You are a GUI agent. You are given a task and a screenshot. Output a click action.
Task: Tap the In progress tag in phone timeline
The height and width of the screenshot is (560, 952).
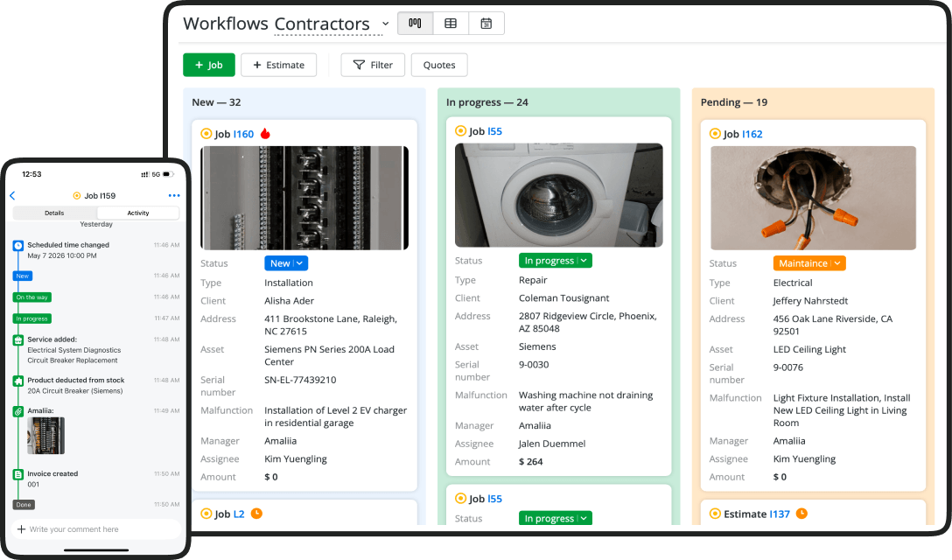coord(32,318)
